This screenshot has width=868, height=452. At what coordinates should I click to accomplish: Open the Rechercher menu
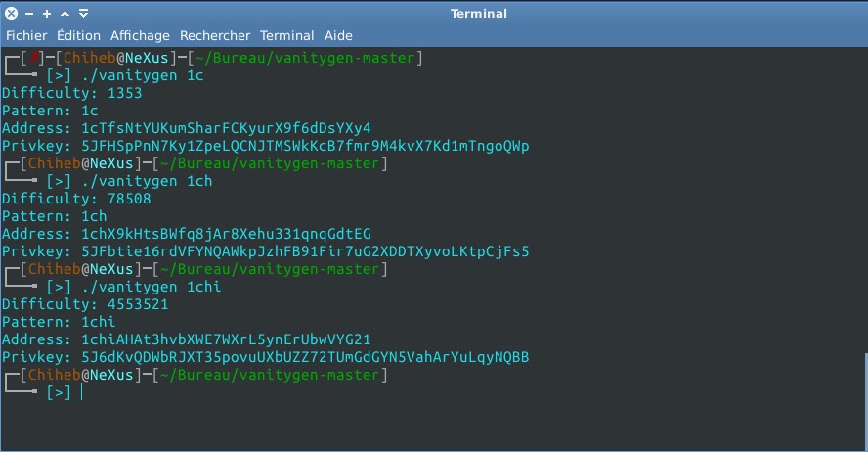point(215,35)
